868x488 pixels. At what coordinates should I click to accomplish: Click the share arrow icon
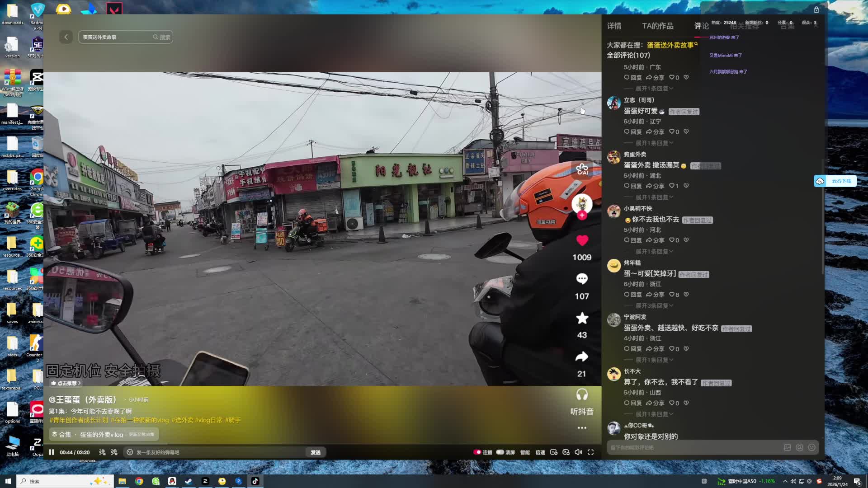click(582, 357)
